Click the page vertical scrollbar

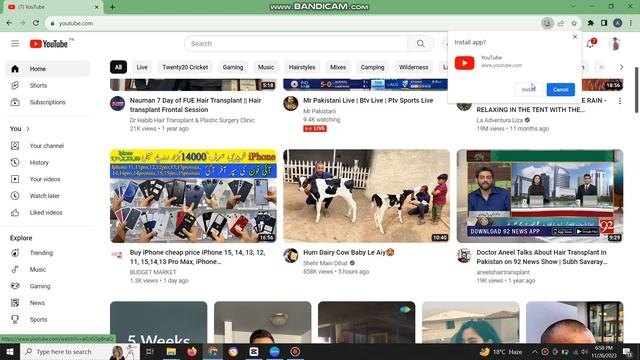point(636,90)
